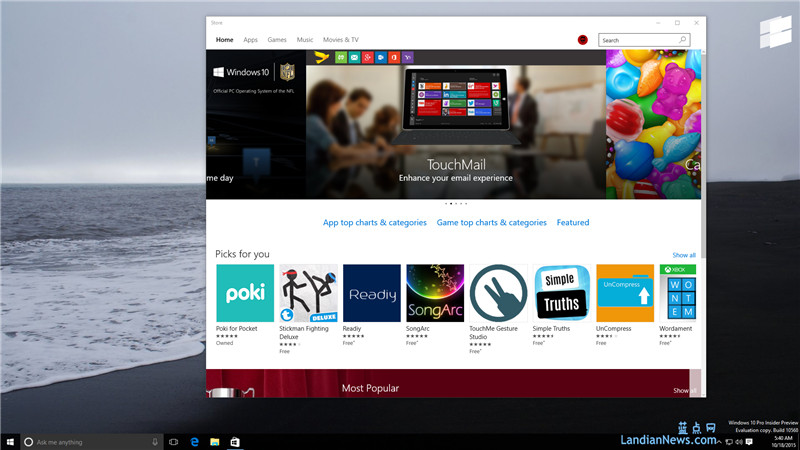This screenshot has height=450, width=800.
Task: Open the TouchMe Gesture Studio icon
Action: coord(498,293)
